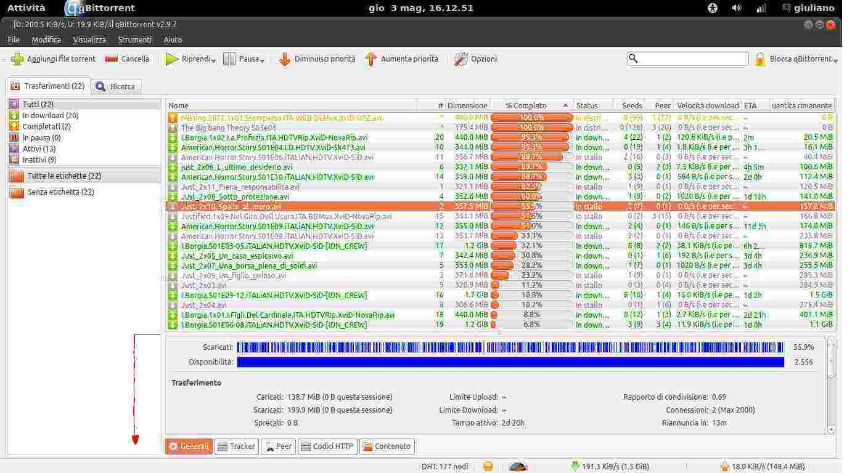The image size is (868, 473).
Task: Click the download speed 191.3 KiB/s indicator
Action: [x=610, y=467]
